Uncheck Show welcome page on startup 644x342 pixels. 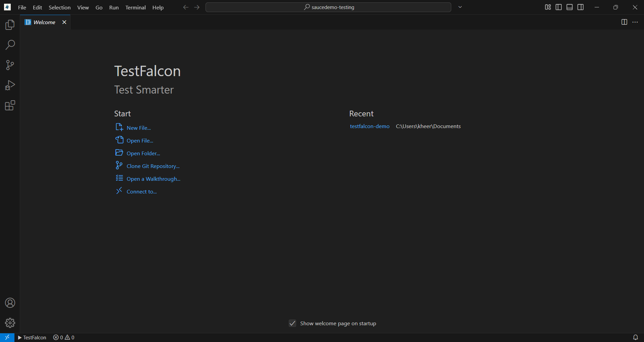pyautogui.click(x=292, y=323)
